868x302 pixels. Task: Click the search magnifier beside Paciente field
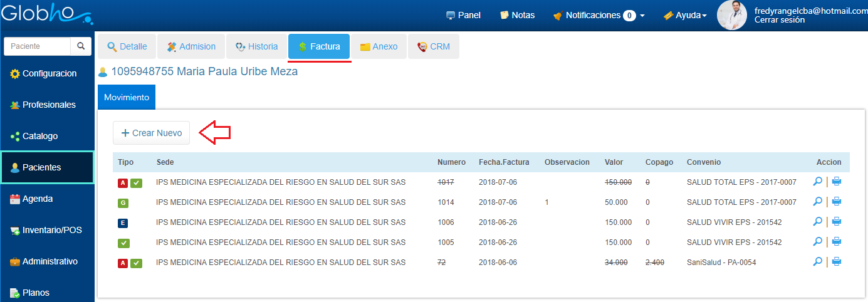[x=81, y=46]
